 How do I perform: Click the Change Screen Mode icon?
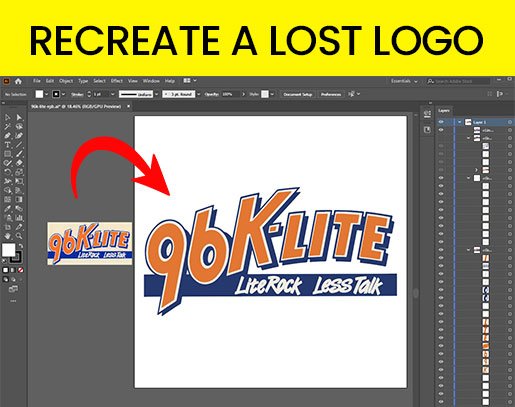(x=13, y=289)
